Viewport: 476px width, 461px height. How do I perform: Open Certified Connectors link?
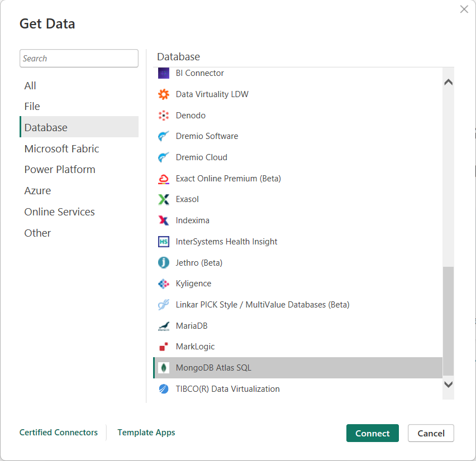click(x=58, y=433)
